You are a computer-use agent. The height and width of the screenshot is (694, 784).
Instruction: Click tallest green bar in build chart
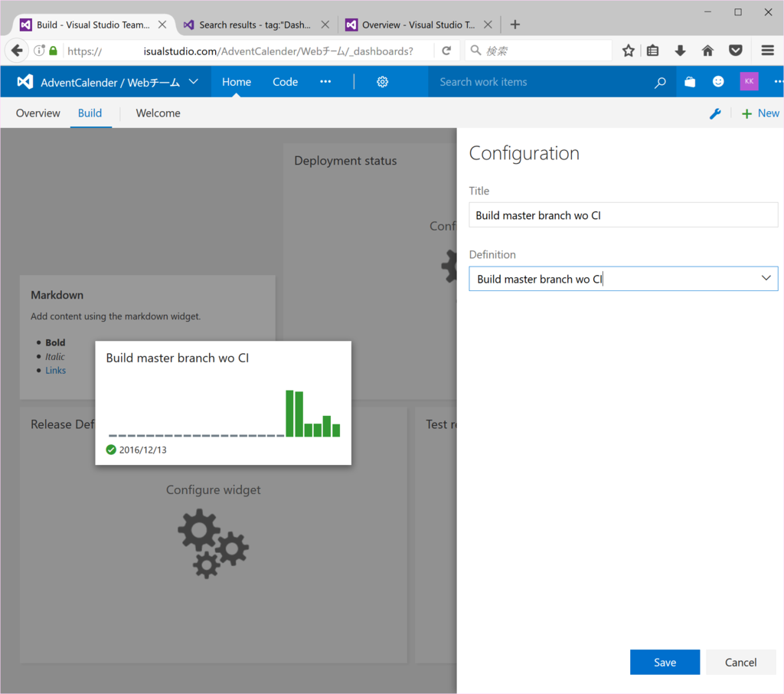click(289, 414)
